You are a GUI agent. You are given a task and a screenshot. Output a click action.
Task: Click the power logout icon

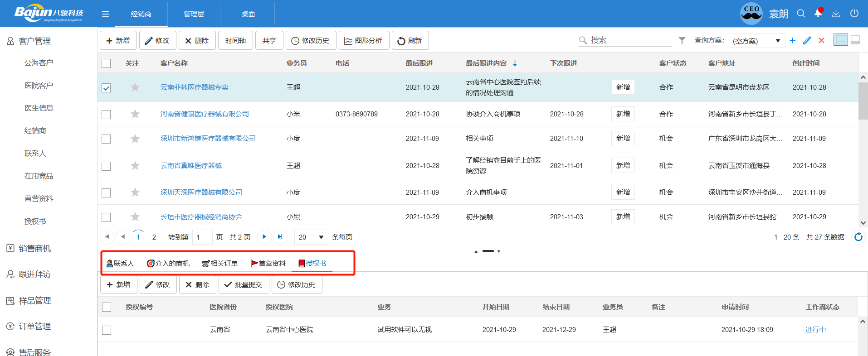[x=854, y=14]
